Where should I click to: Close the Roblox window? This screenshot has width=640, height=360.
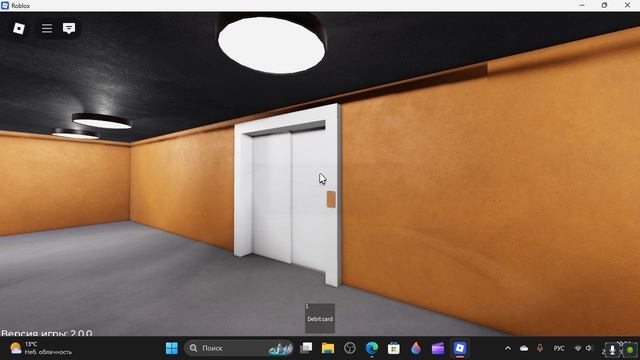click(627, 5)
